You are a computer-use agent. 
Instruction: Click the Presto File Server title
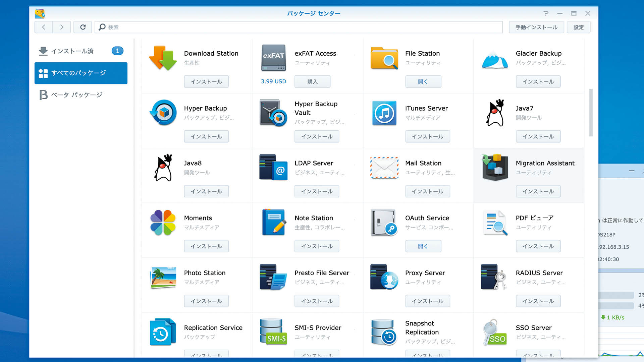(x=322, y=273)
